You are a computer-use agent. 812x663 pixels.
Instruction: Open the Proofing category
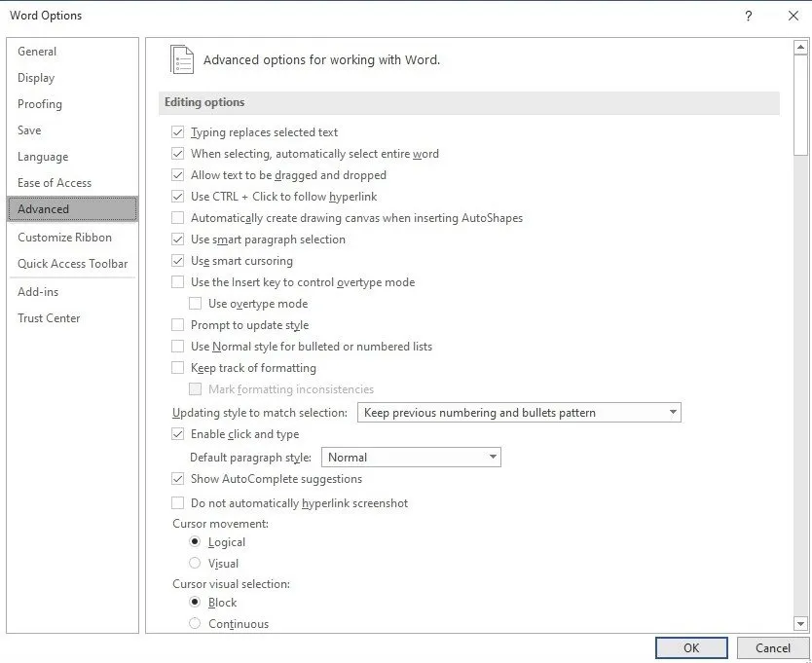[40, 104]
